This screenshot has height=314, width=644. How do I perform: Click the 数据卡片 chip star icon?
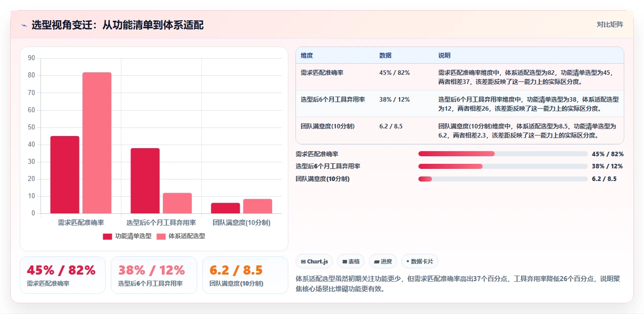(408, 261)
